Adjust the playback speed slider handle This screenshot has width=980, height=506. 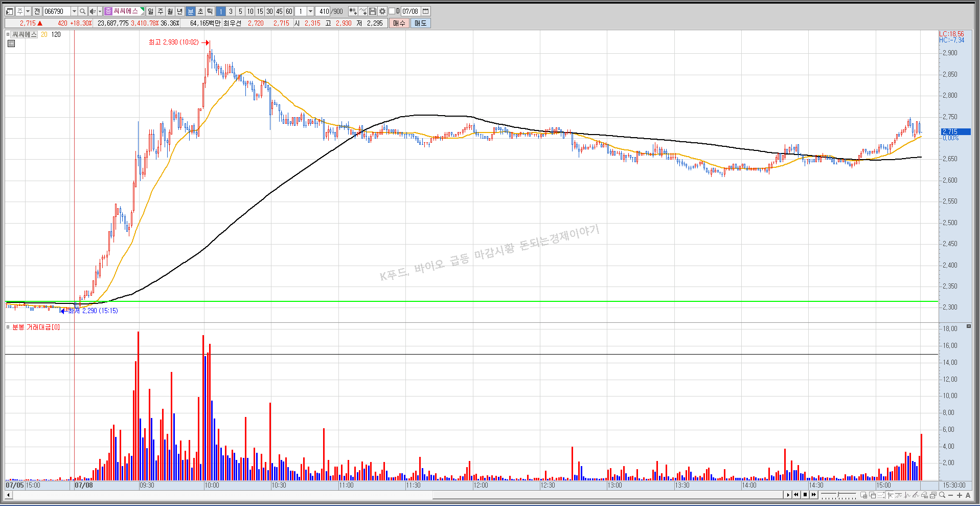[838, 494]
